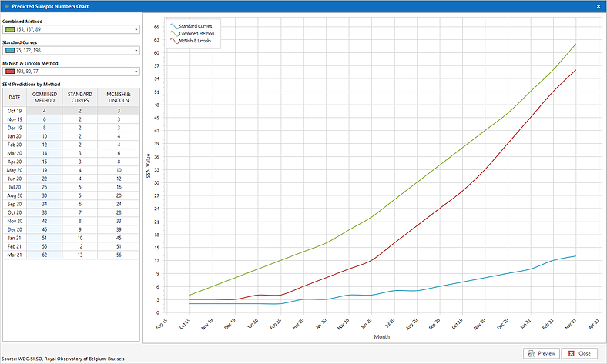The width and height of the screenshot is (607, 364).
Task: Click Combined Method value 19 for May 20
Action: [x=45, y=171]
